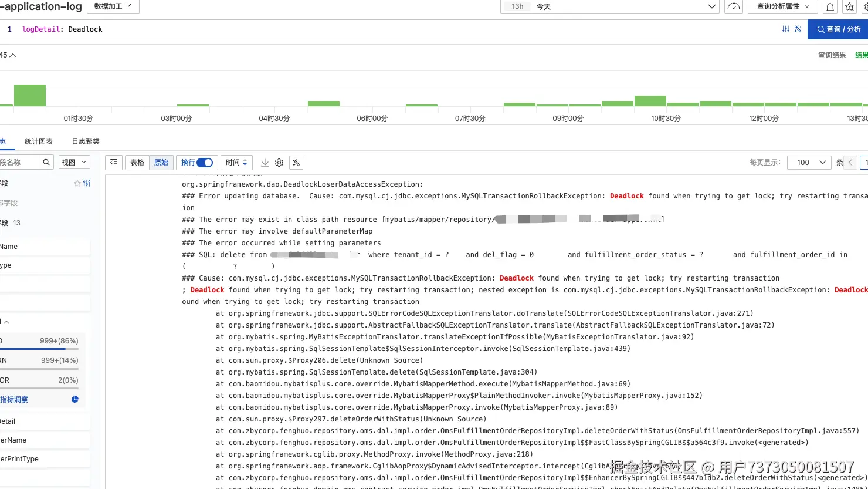
Task: Click the log display settings gear icon
Action: click(279, 163)
